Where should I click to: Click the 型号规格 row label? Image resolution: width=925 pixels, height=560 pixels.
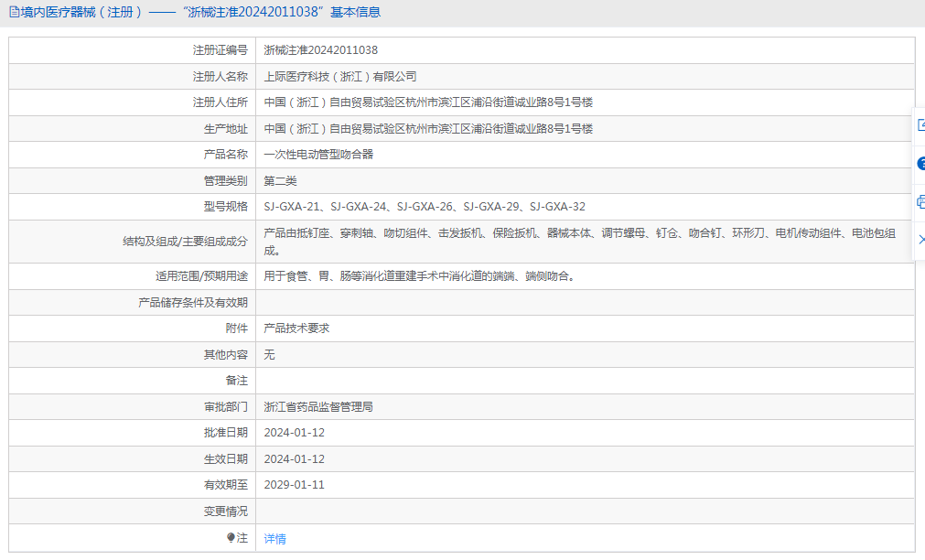pos(225,207)
